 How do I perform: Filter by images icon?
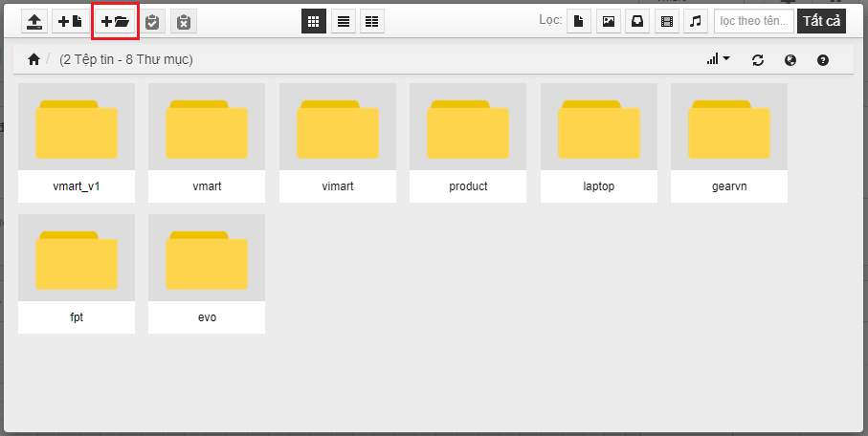point(609,22)
